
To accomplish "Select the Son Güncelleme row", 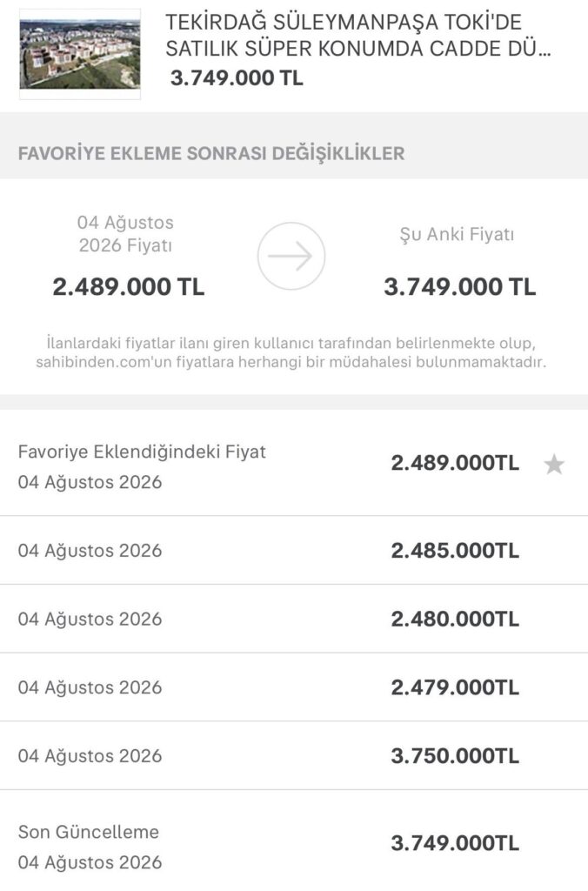I will (x=294, y=841).
